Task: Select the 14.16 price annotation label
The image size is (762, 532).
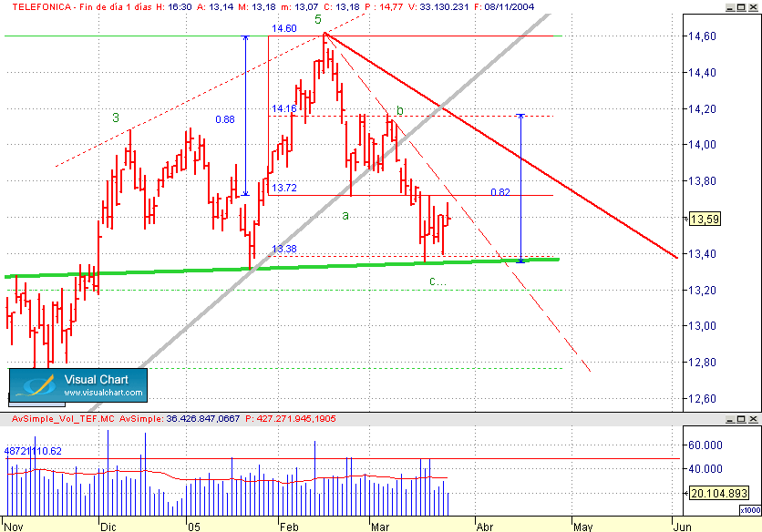Action: pyautogui.click(x=283, y=108)
